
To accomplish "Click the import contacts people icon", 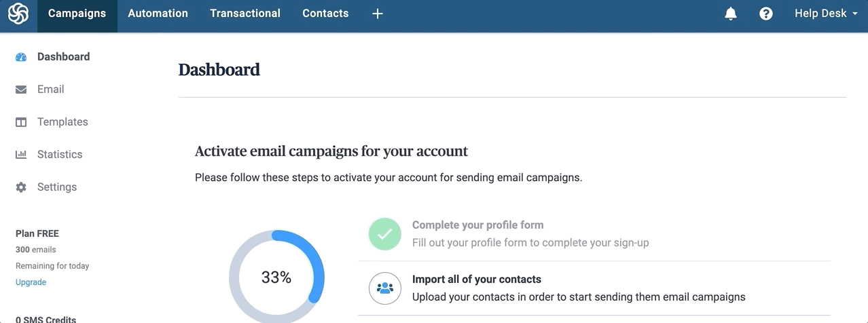I will (385, 288).
